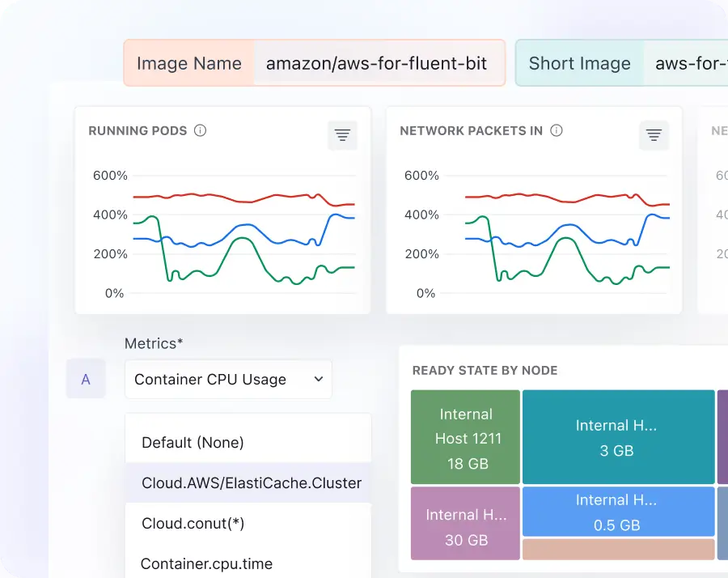Click the 0% axis label in Network Packets In

coord(425,293)
